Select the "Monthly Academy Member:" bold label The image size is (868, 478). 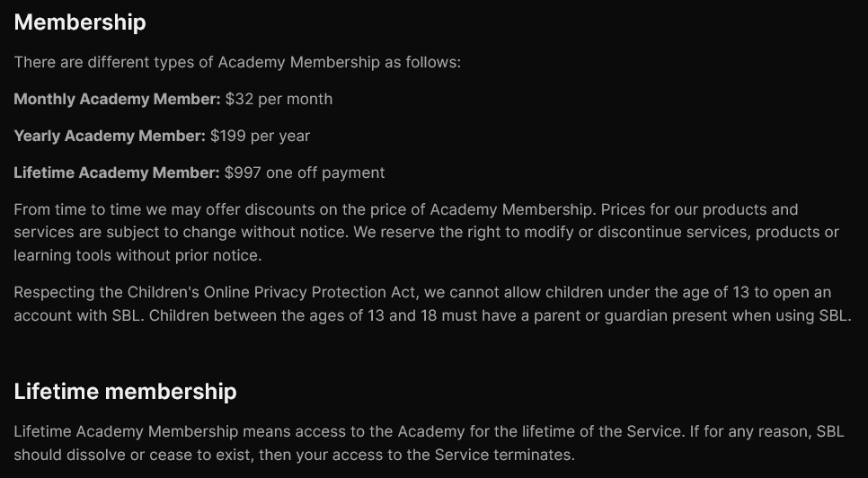click(117, 99)
